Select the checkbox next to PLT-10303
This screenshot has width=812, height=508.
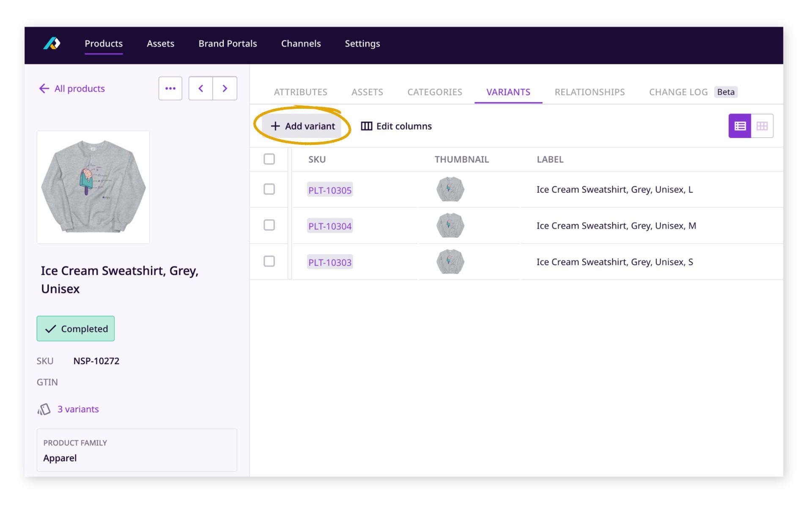pyautogui.click(x=269, y=262)
